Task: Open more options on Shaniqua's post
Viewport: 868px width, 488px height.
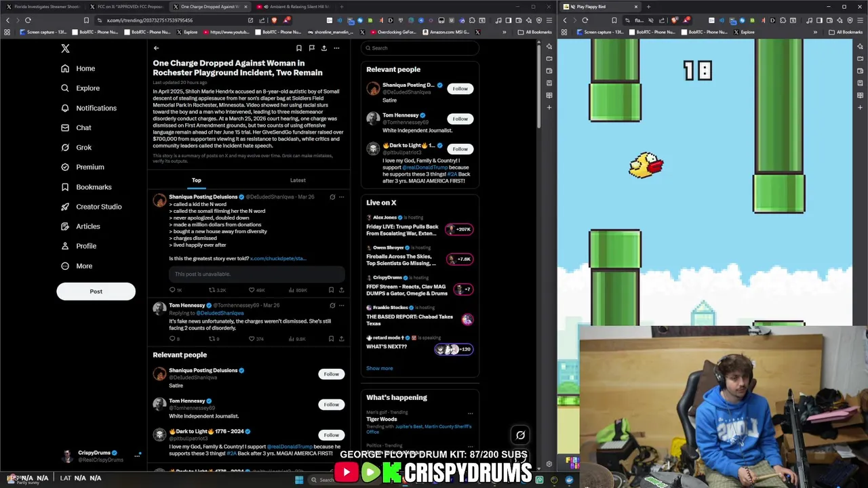Action: [341, 197]
